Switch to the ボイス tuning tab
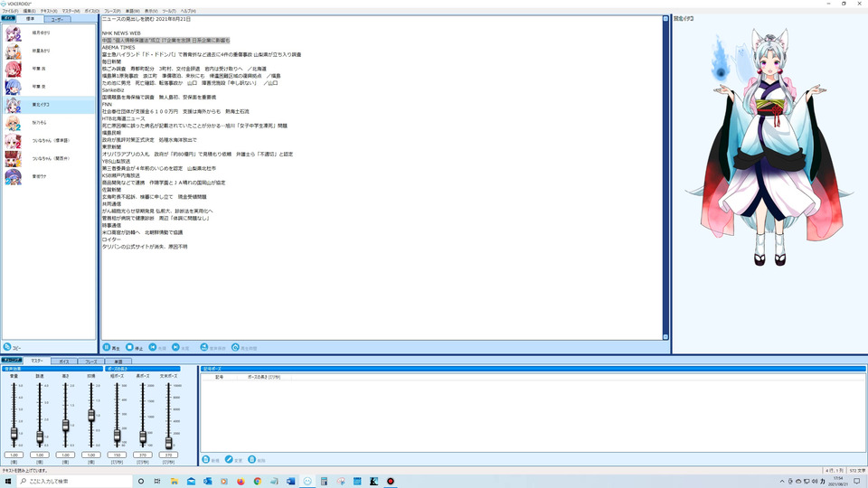Viewport: 868px width, 488px height. click(x=64, y=361)
